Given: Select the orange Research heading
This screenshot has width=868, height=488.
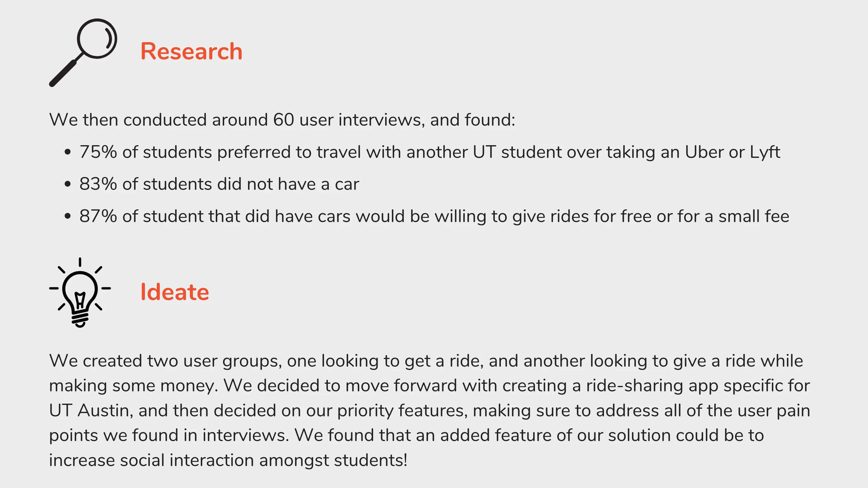Looking at the screenshot, I should tap(191, 52).
